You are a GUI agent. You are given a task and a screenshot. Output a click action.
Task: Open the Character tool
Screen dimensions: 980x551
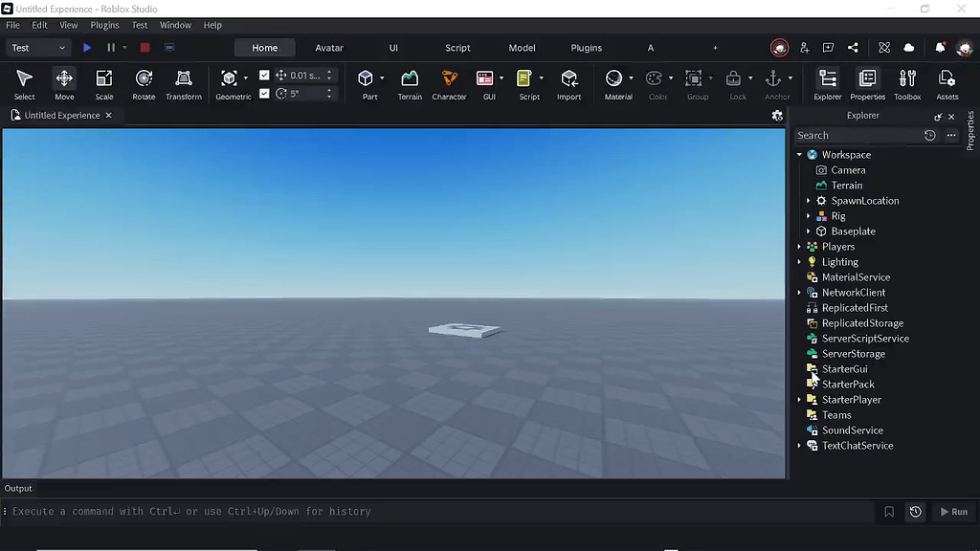pos(450,84)
